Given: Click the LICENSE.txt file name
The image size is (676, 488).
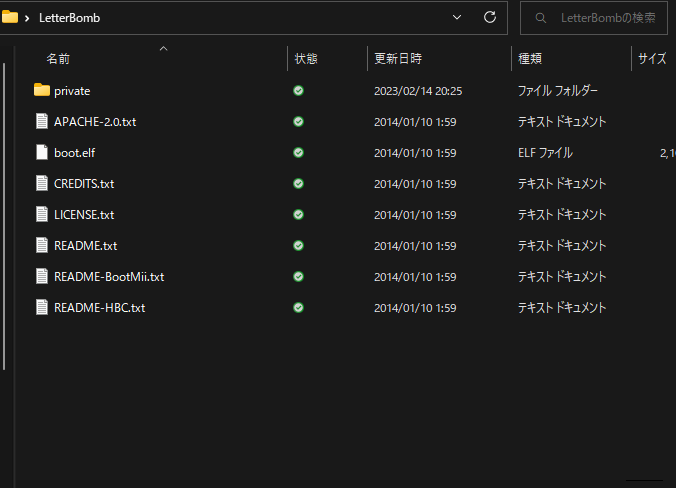Looking at the screenshot, I should pos(84,215).
